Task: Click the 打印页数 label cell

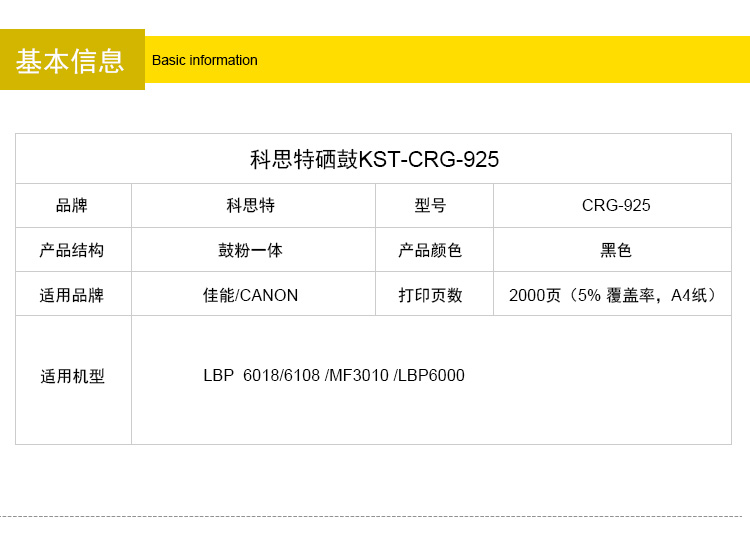Action: pyautogui.click(x=431, y=295)
